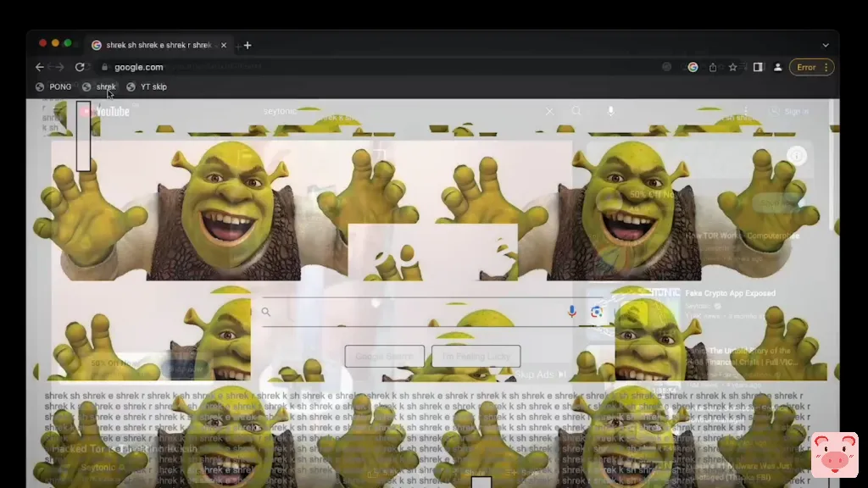Click the I'm Feeling Lucky button

tap(476, 357)
